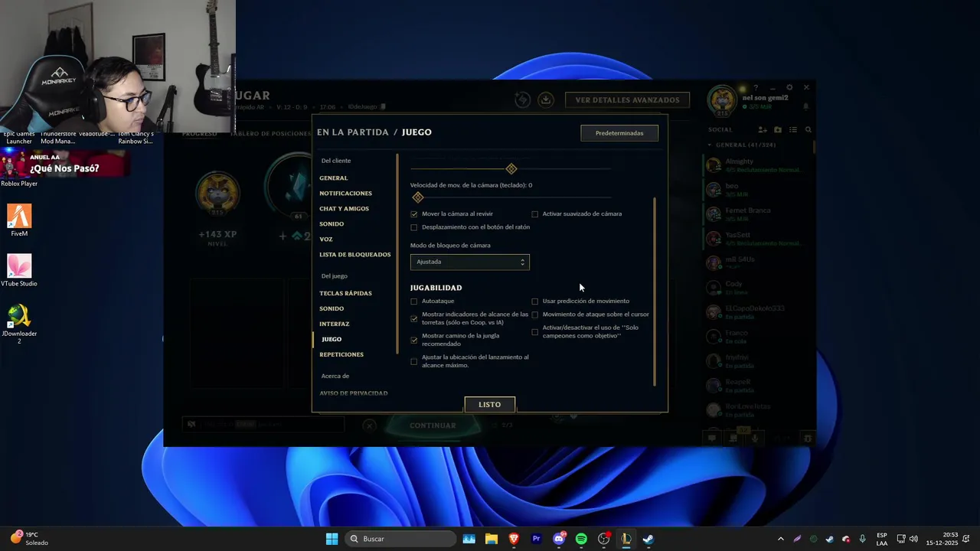
Task: Enable Movimiento de ataque sobre el cursor
Action: 535,315
